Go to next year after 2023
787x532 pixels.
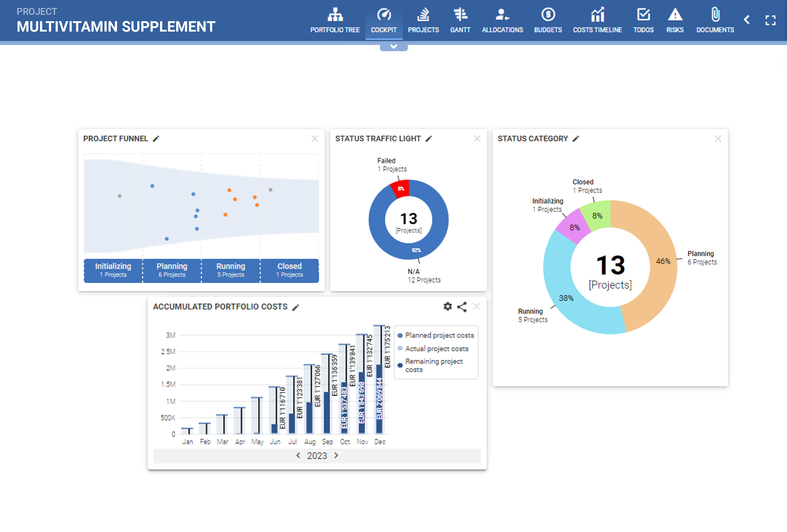click(x=336, y=456)
